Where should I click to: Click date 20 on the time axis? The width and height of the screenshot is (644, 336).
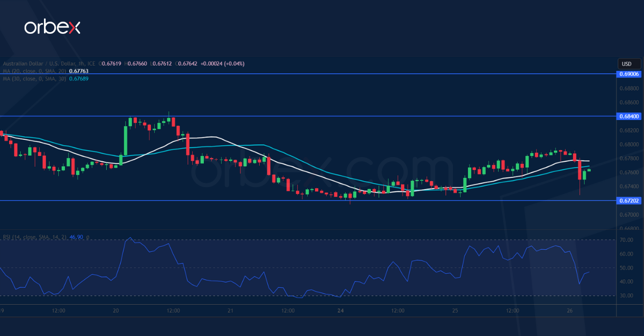(116, 310)
